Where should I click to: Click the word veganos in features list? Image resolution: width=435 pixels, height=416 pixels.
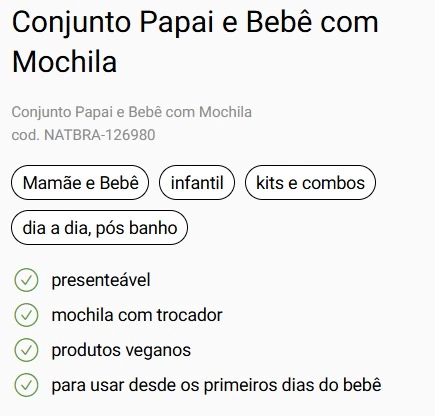click(x=158, y=351)
